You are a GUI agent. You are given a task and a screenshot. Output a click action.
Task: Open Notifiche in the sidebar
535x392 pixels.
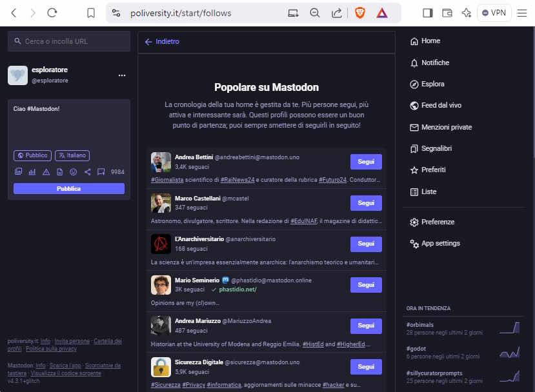(x=430, y=63)
